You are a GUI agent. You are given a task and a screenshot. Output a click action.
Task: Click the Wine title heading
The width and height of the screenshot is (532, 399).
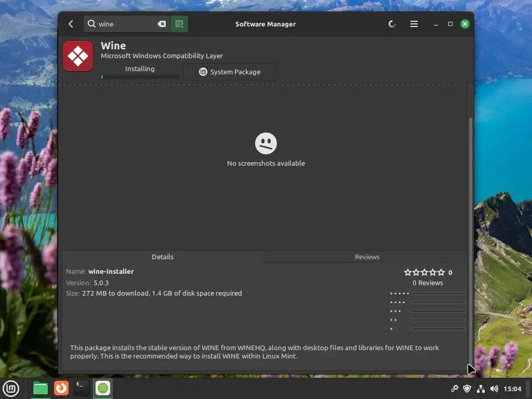(x=113, y=46)
